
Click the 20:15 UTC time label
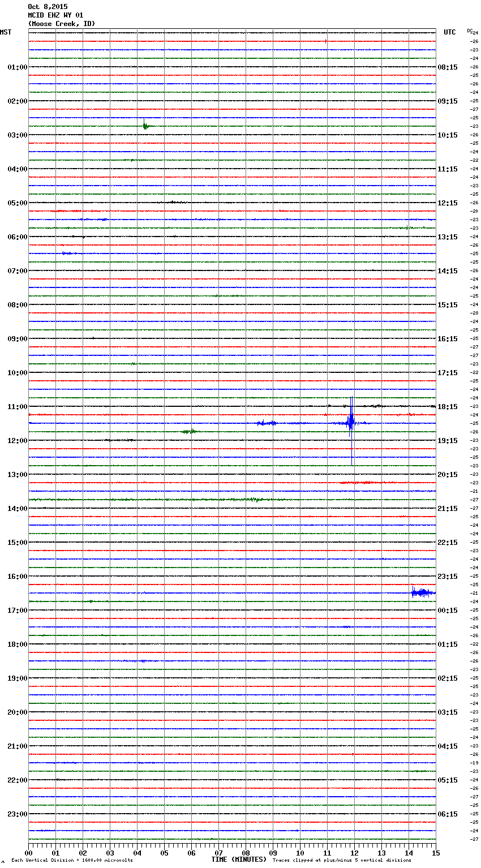coord(448,475)
